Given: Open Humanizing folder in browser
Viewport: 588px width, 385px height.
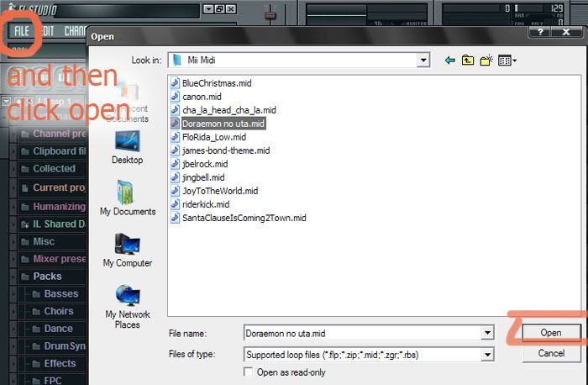Looking at the screenshot, I should coord(52,207).
